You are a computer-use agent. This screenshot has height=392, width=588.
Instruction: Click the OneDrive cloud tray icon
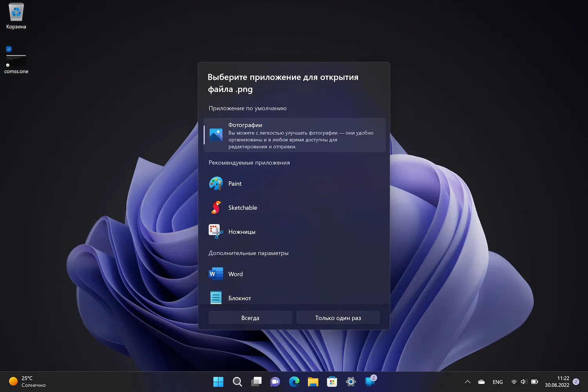(481, 382)
